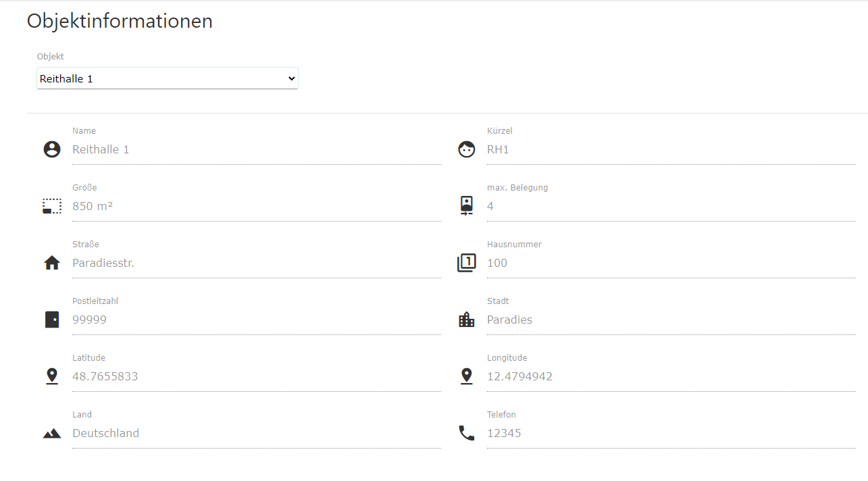The image size is (868, 481).
Task: Click the area size icon beside Größe
Action: [52, 206]
